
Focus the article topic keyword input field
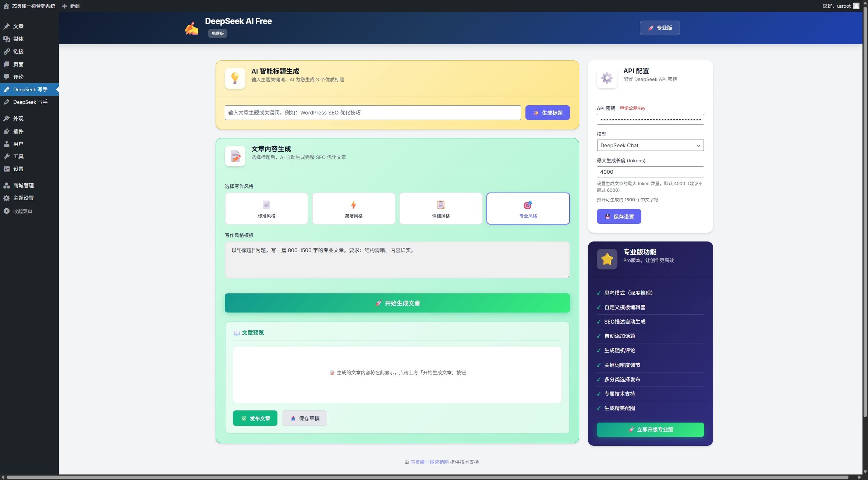(372, 113)
